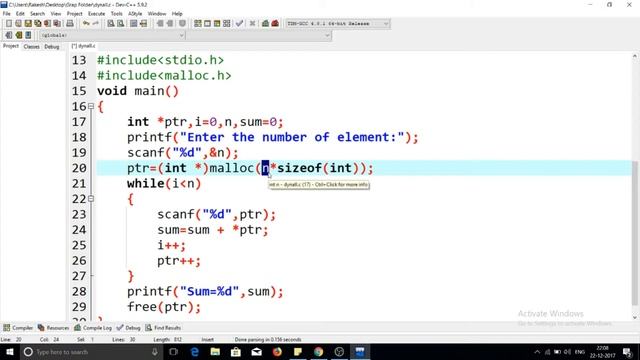Click the Insert snippet icon on second toolbar
Viewport: 640px width, 360px height.
point(9,35)
